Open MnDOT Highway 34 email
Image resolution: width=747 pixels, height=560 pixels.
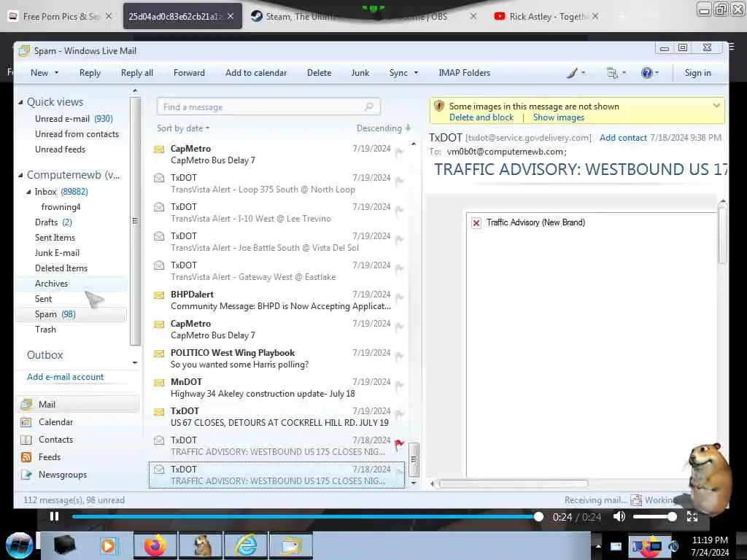(279, 388)
